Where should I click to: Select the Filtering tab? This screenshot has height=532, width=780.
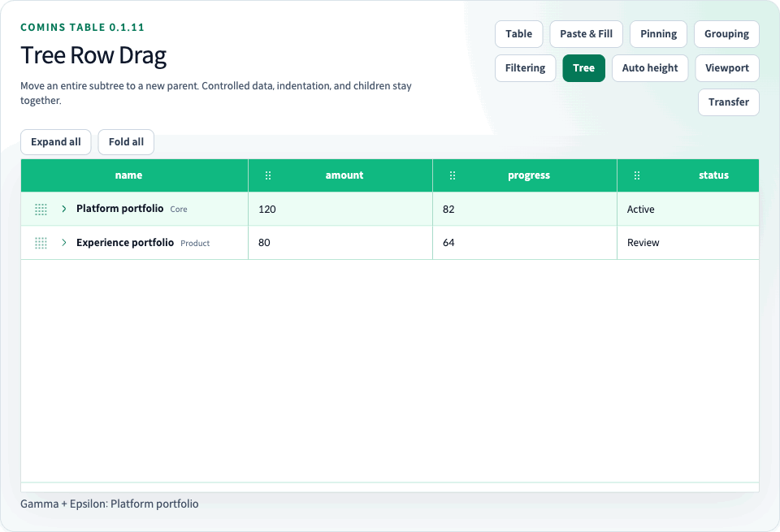[526, 68]
